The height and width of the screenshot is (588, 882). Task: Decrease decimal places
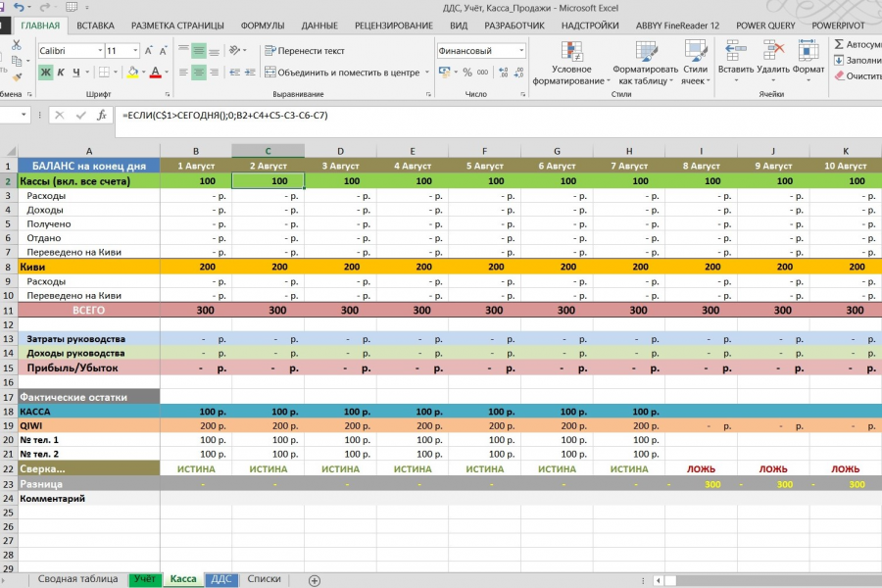(518, 72)
